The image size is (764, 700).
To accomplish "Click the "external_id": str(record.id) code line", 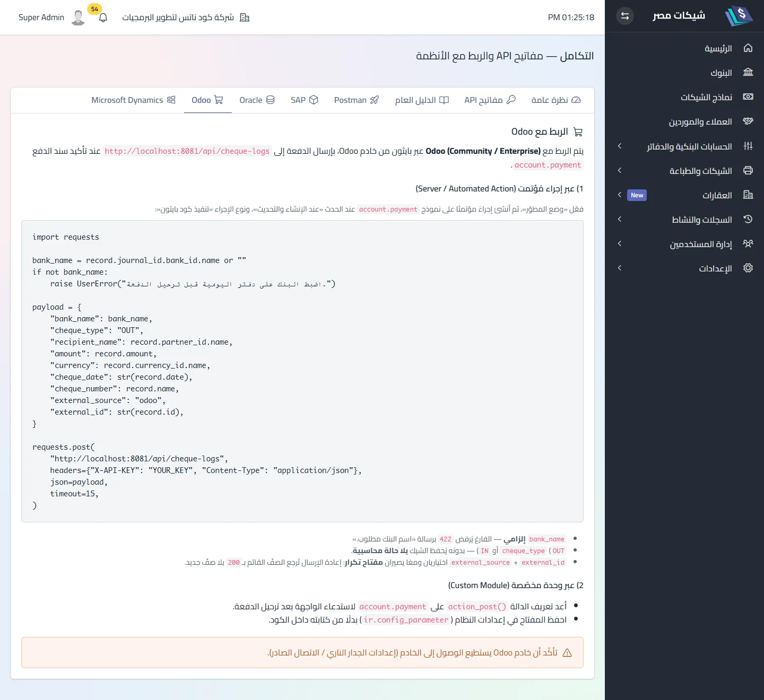I will tap(117, 412).
